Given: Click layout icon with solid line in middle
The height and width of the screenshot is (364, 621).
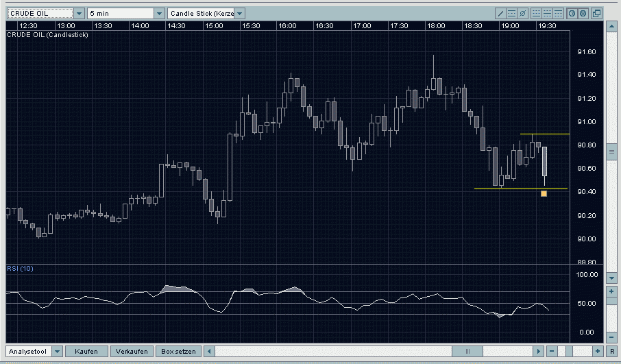Looking at the screenshot, I should 548,14.
